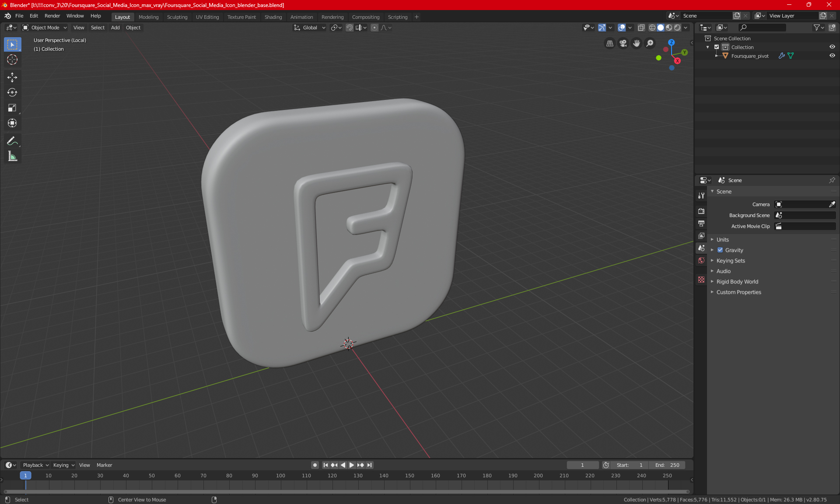Click the Rotate tool icon
Image resolution: width=840 pixels, height=504 pixels.
pos(12,92)
